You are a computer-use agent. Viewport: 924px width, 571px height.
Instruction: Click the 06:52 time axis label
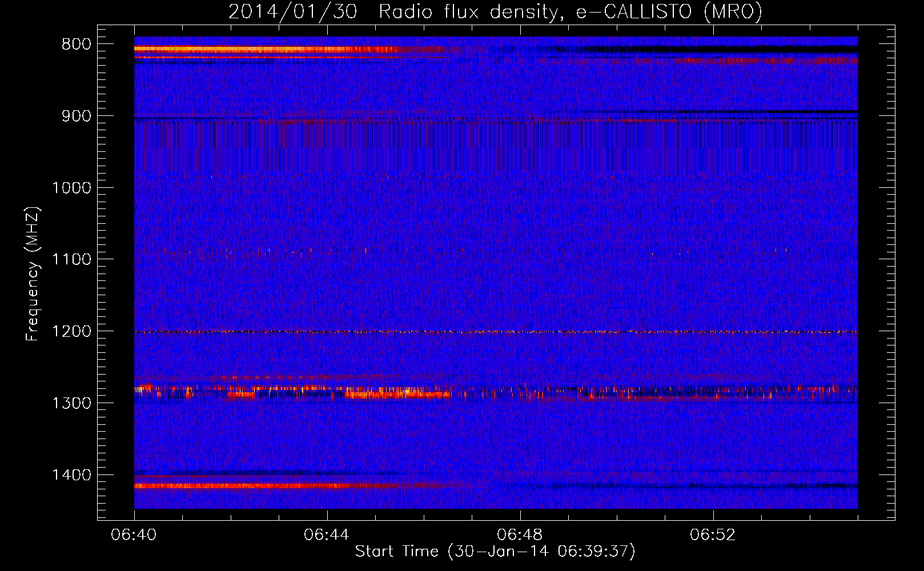[x=713, y=535]
